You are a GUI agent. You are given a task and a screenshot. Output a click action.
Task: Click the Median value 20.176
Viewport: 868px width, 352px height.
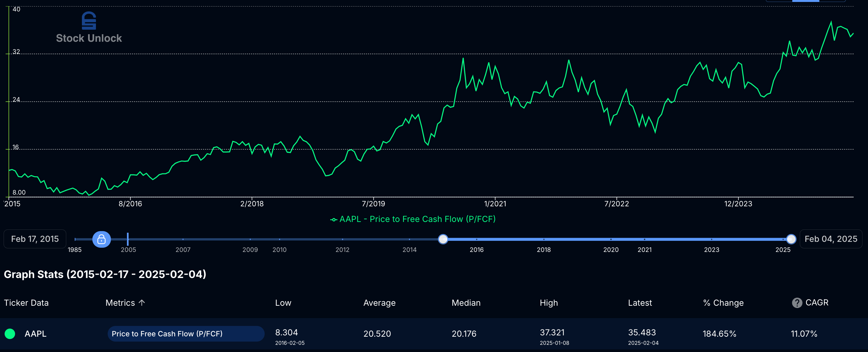[464, 333]
